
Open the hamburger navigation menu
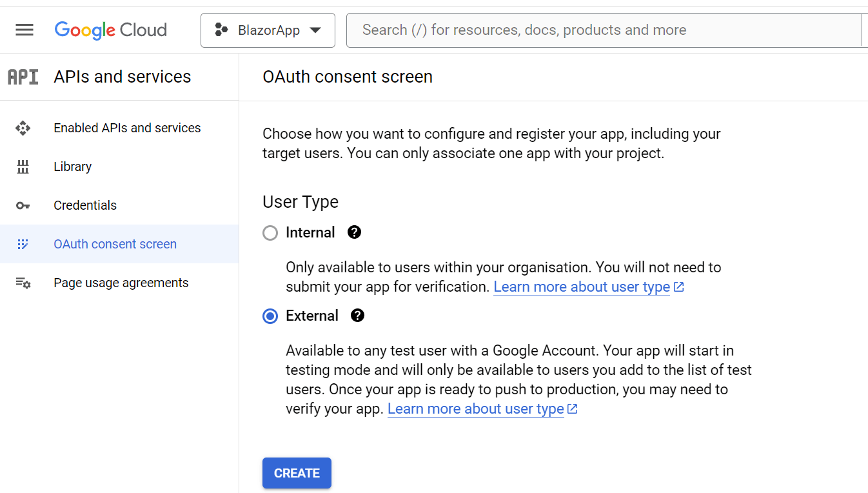(x=25, y=30)
